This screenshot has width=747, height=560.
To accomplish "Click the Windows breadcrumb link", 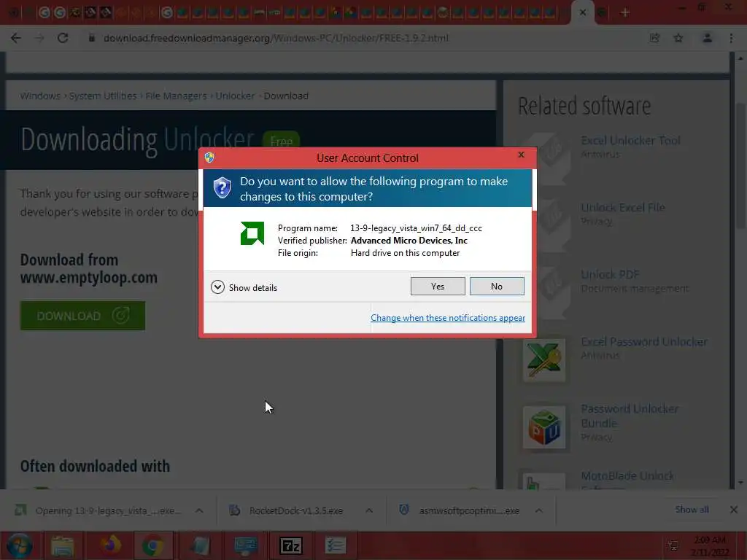I will click(40, 96).
